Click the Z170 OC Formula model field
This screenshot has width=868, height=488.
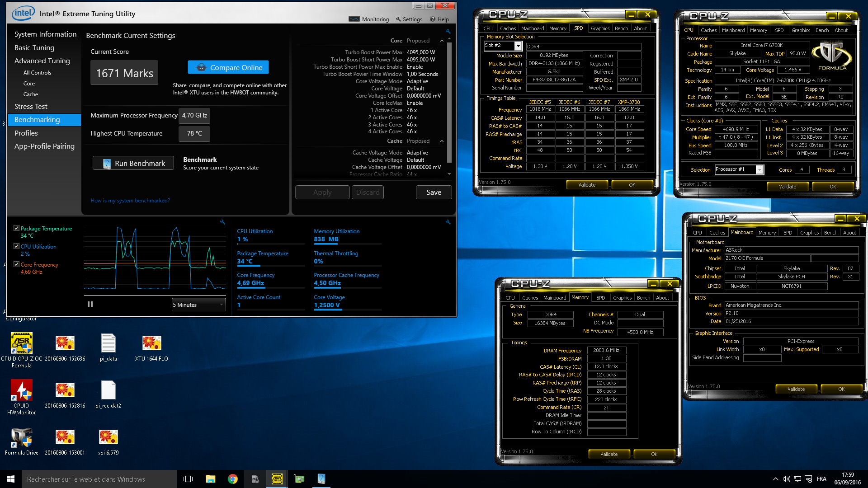[767, 258]
